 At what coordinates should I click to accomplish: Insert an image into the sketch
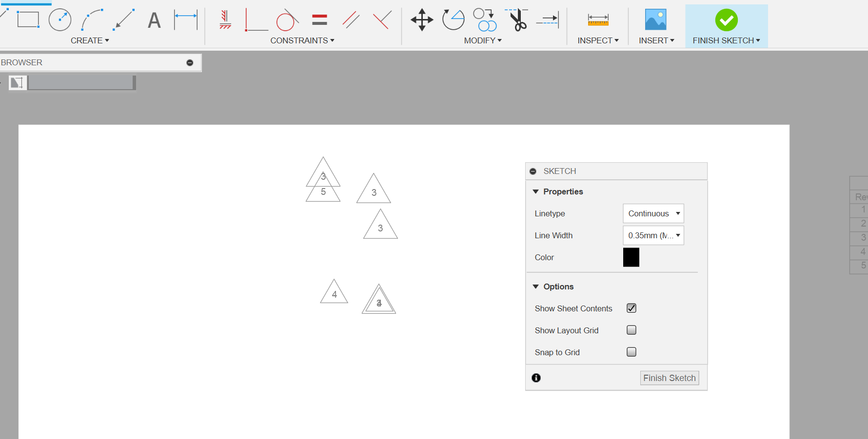(655, 19)
